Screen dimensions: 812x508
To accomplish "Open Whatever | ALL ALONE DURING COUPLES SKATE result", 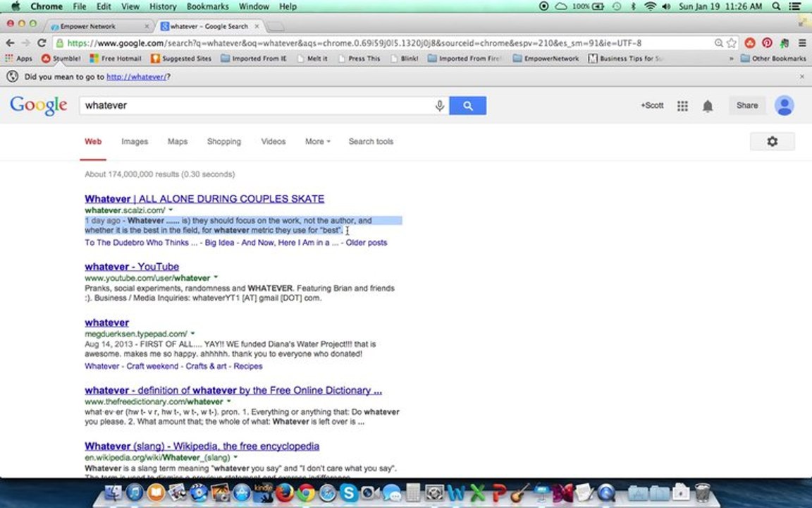I will pyautogui.click(x=204, y=199).
